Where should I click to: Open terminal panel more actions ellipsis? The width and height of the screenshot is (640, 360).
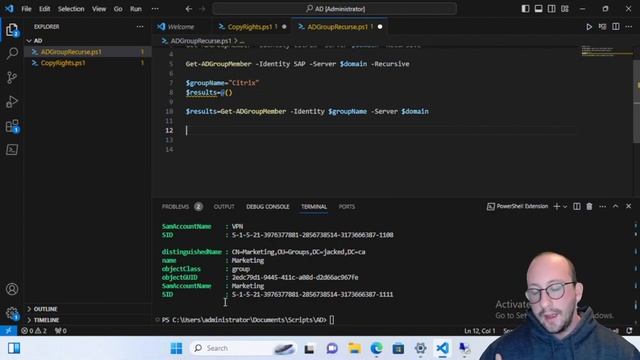(602, 207)
